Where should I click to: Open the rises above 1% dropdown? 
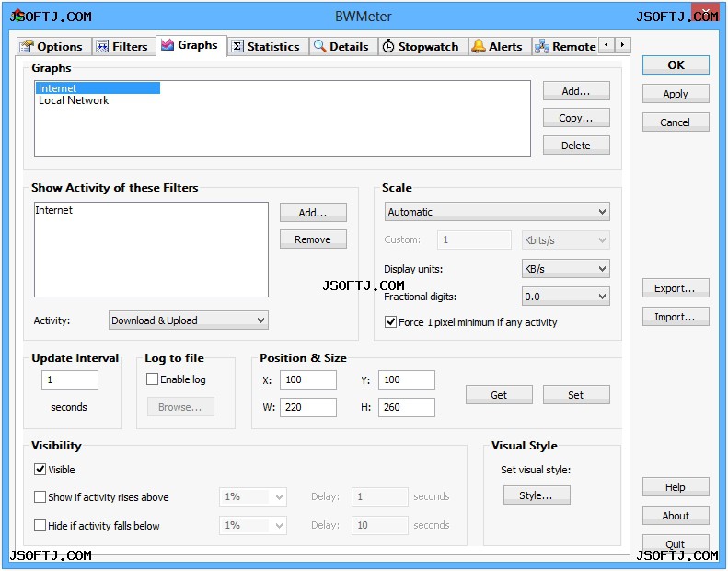(253, 496)
